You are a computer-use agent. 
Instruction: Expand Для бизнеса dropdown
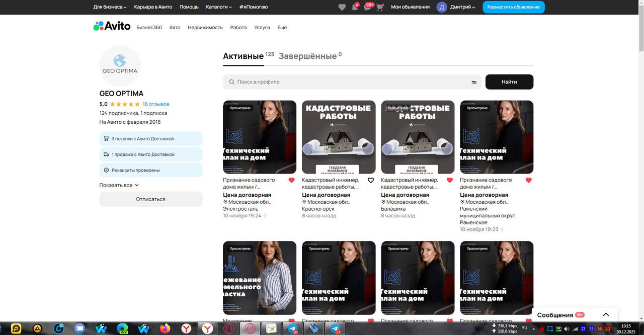(x=110, y=7)
